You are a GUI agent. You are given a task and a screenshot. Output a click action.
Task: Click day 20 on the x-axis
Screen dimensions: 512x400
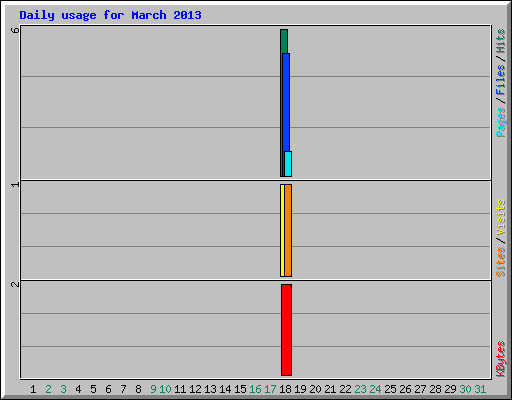tap(315, 389)
